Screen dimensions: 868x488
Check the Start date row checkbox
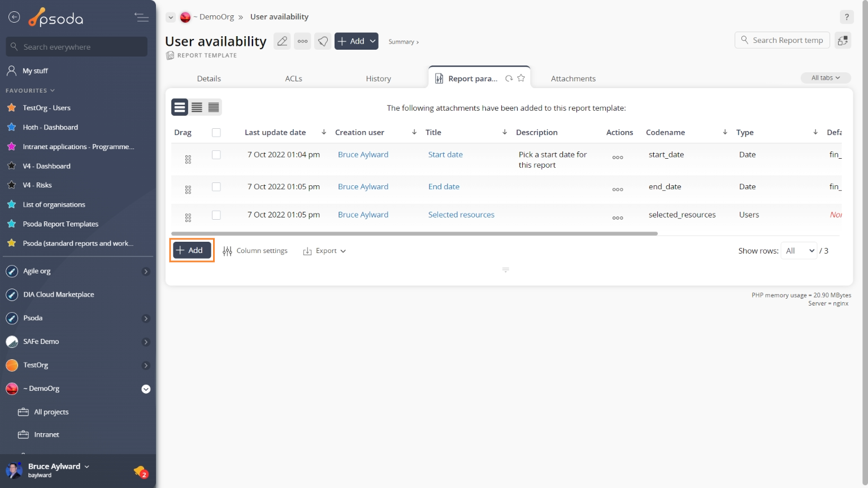coord(216,155)
